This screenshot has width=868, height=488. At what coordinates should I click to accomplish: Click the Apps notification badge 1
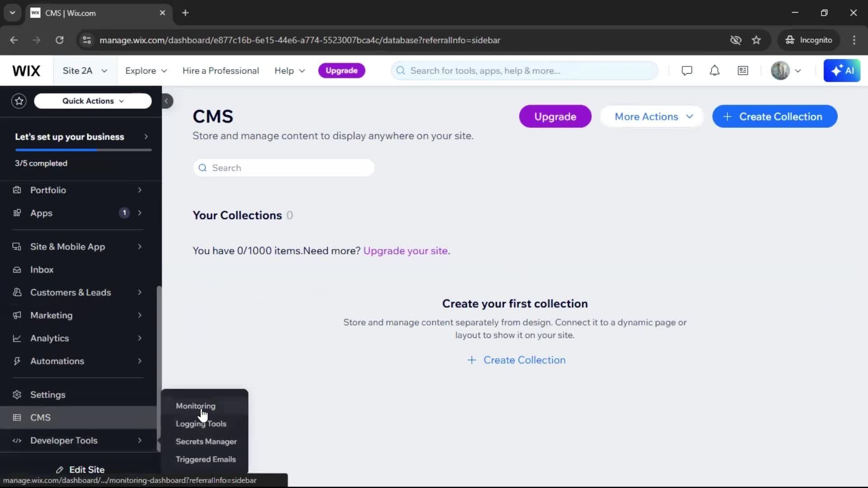point(124,213)
